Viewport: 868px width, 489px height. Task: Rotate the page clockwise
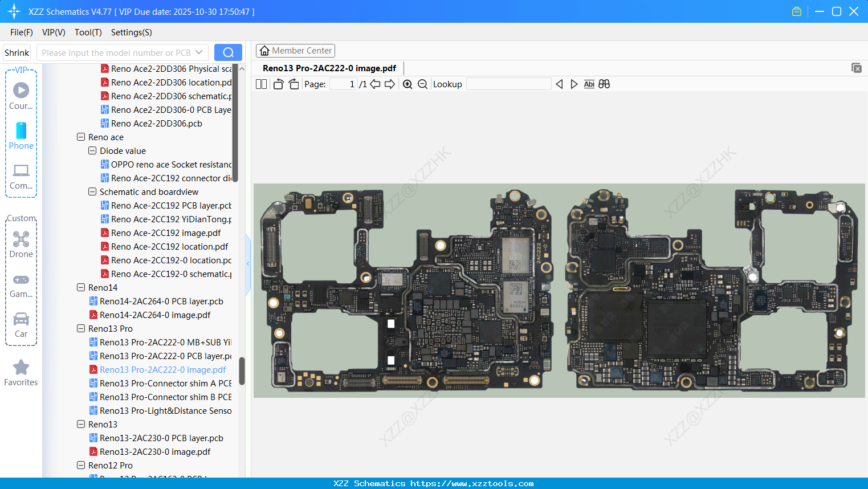click(294, 84)
